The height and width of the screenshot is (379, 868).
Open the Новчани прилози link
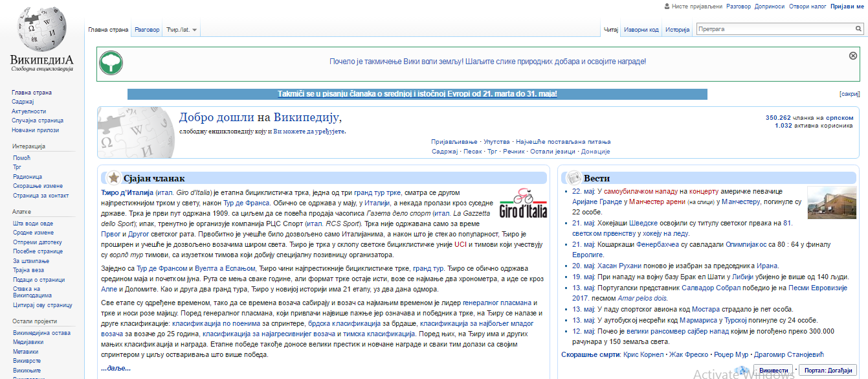click(x=36, y=130)
